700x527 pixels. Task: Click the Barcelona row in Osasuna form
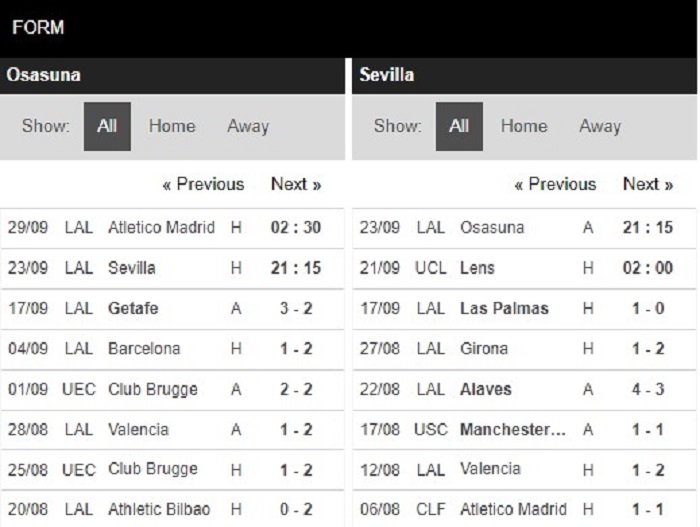point(172,349)
